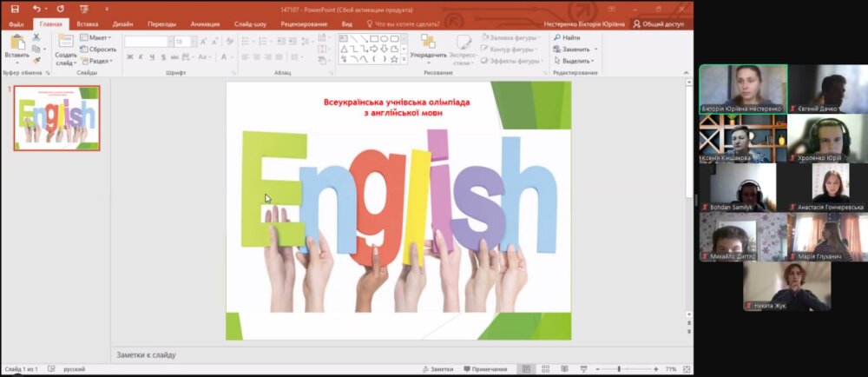Open Упорядочить arrange menu
Image resolution: width=868 pixels, height=377 pixels.
428,47
